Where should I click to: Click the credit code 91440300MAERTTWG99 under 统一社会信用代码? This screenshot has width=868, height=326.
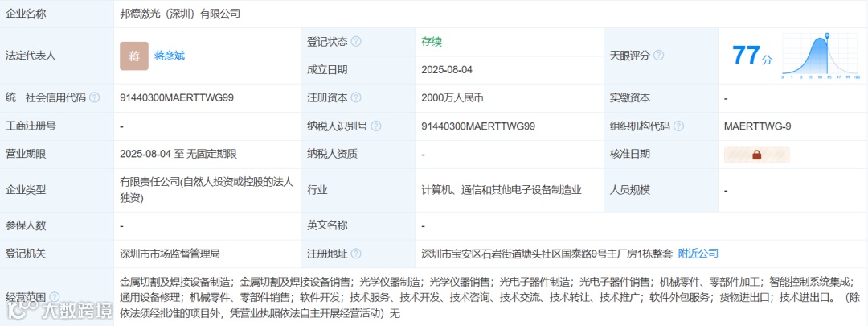(x=177, y=97)
